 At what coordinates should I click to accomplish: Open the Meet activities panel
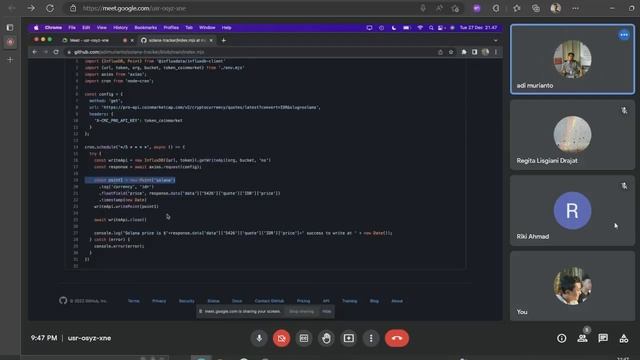point(624,338)
